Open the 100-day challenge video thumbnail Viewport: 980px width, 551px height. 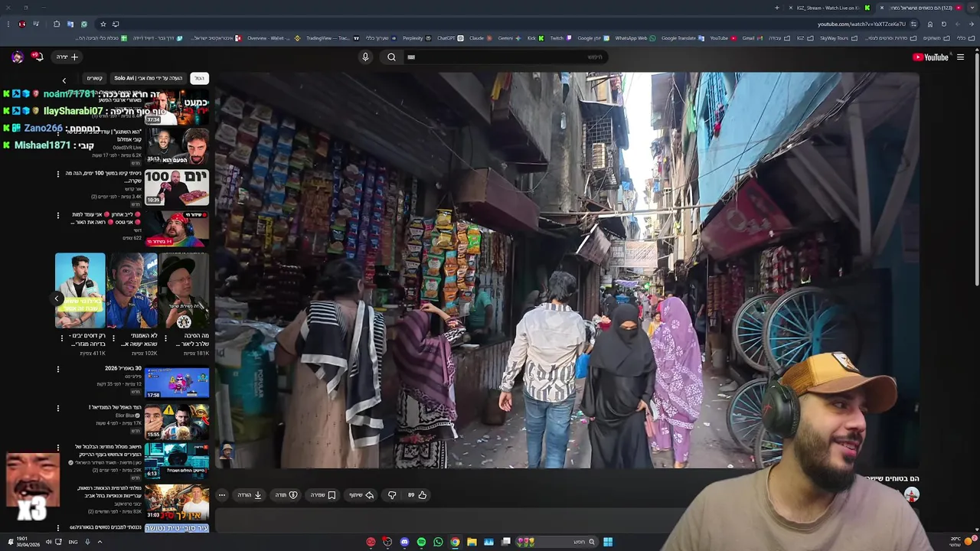[x=177, y=187]
